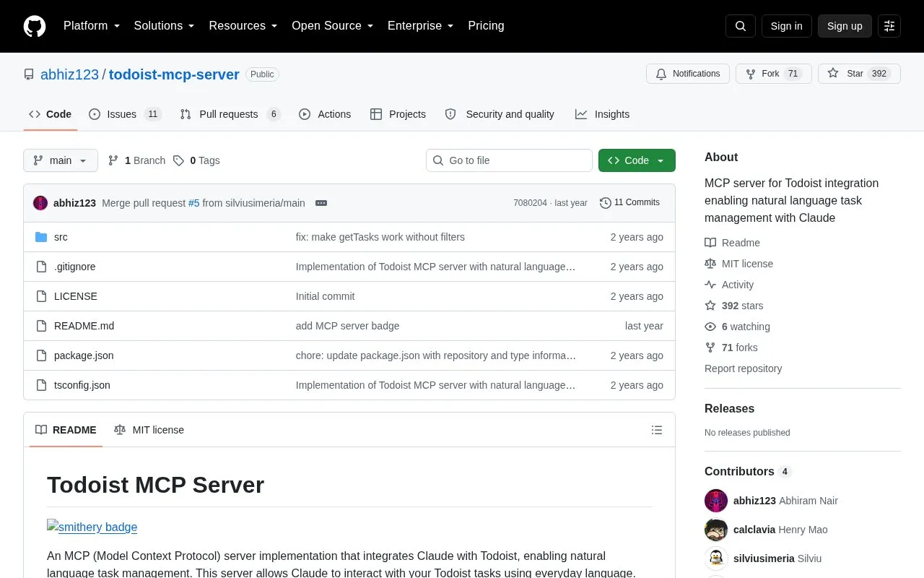The image size is (924, 578).
Task: Open the package.json file
Action: (x=84, y=355)
